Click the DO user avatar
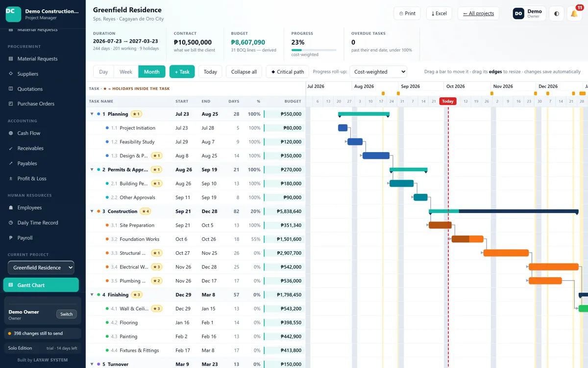This screenshot has width=588, height=368. tap(518, 14)
